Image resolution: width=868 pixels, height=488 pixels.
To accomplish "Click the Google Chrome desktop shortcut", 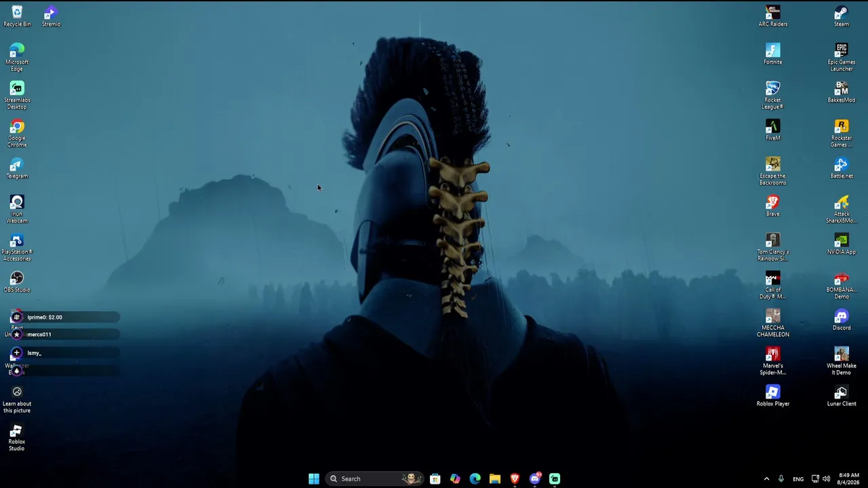I will [17, 133].
